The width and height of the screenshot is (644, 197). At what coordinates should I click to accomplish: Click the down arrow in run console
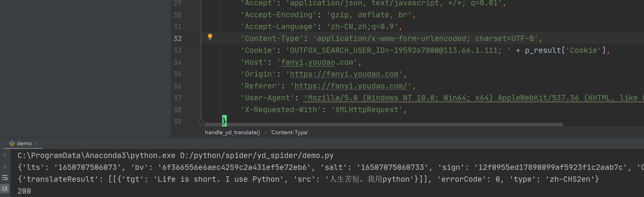pyautogui.click(x=5, y=167)
